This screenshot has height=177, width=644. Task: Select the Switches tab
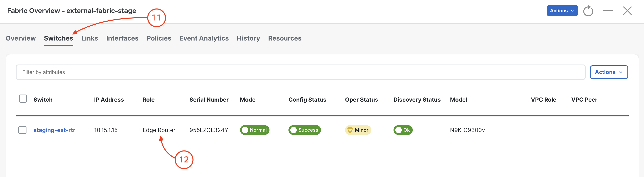(x=59, y=38)
